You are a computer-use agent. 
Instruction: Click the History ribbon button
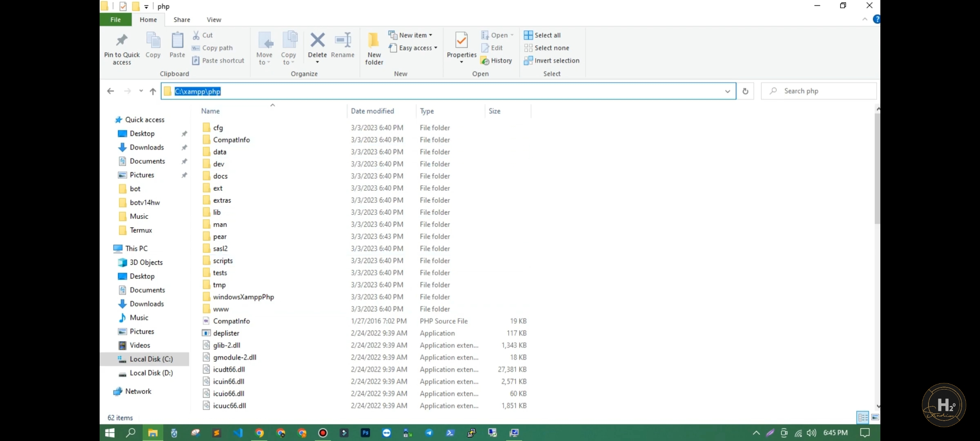(497, 60)
